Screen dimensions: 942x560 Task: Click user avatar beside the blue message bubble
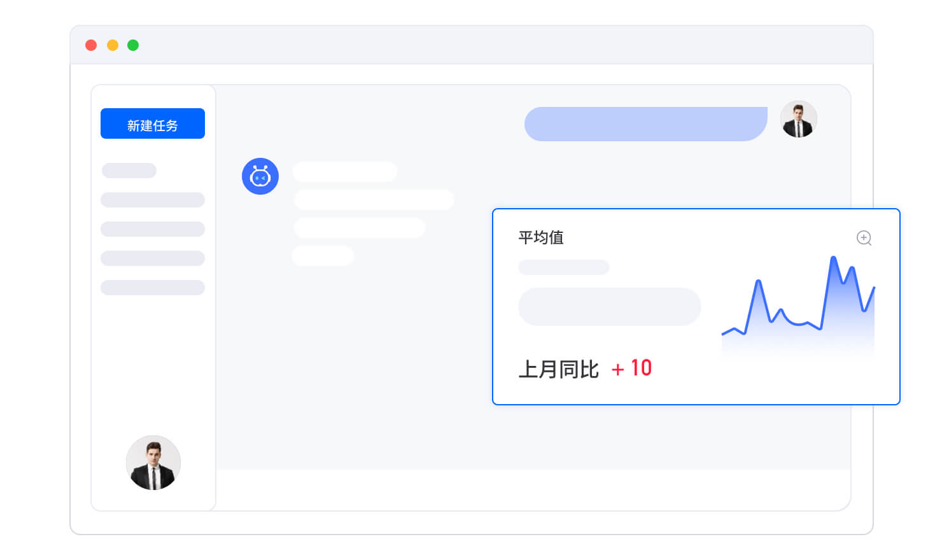pyautogui.click(x=799, y=119)
